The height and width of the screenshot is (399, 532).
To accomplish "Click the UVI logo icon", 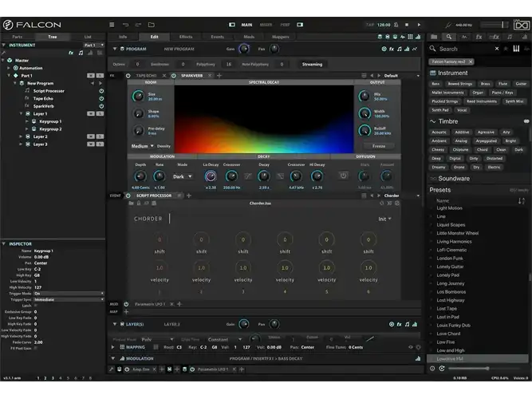I will (521, 25).
